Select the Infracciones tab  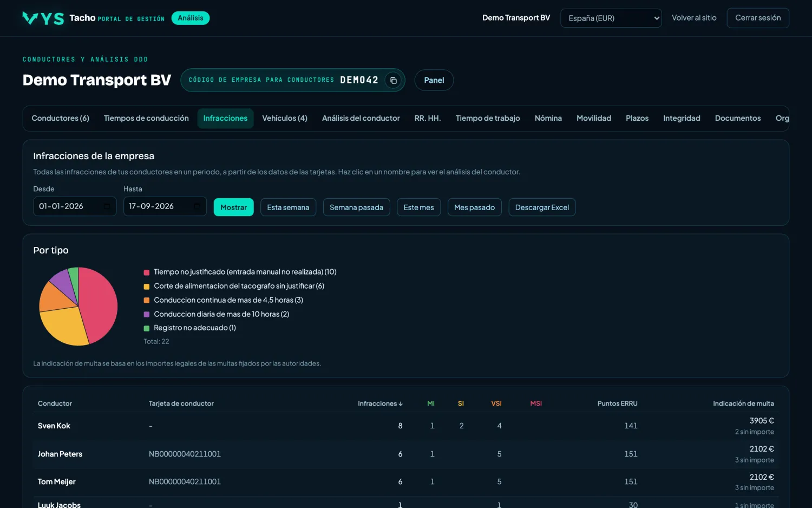click(x=225, y=118)
